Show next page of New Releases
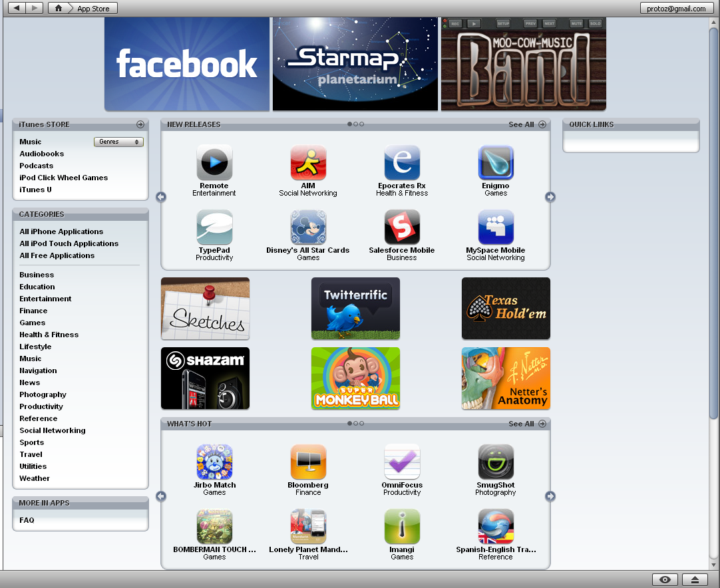This screenshot has height=588, width=720. 550,197
